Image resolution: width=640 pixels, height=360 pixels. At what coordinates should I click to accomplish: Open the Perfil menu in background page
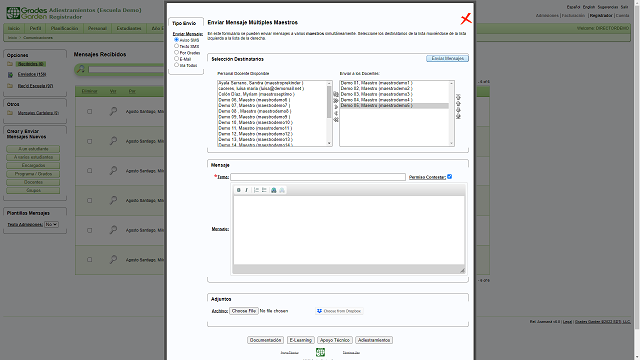coord(35,29)
